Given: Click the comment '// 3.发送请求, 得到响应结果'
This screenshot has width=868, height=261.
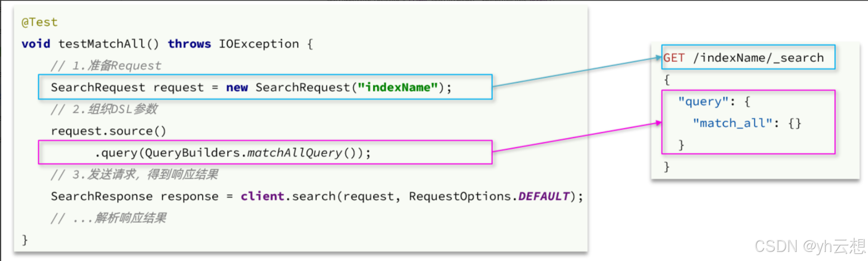Looking at the screenshot, I should pos(134,175).
